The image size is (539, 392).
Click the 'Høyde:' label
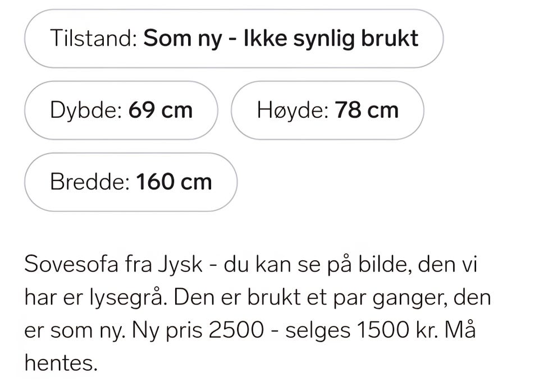coord(293,110)
